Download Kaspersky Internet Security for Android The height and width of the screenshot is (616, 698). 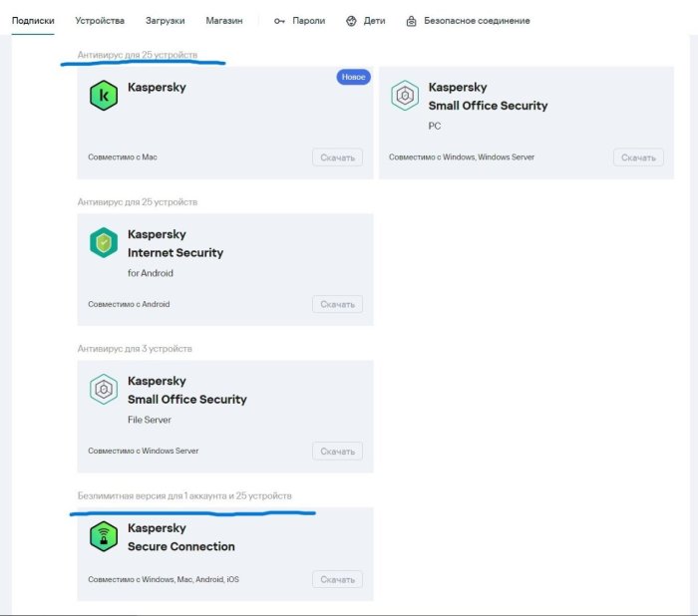[337, 304]
